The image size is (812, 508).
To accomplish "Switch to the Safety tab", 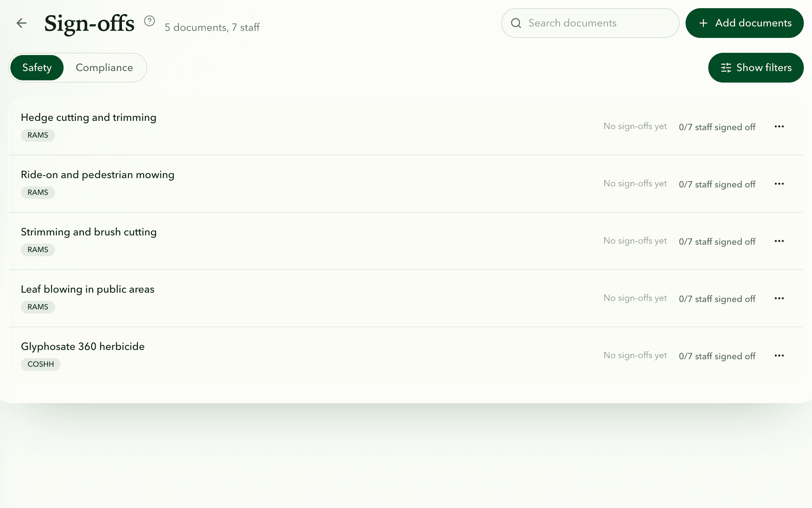I will tap(37, 68).
